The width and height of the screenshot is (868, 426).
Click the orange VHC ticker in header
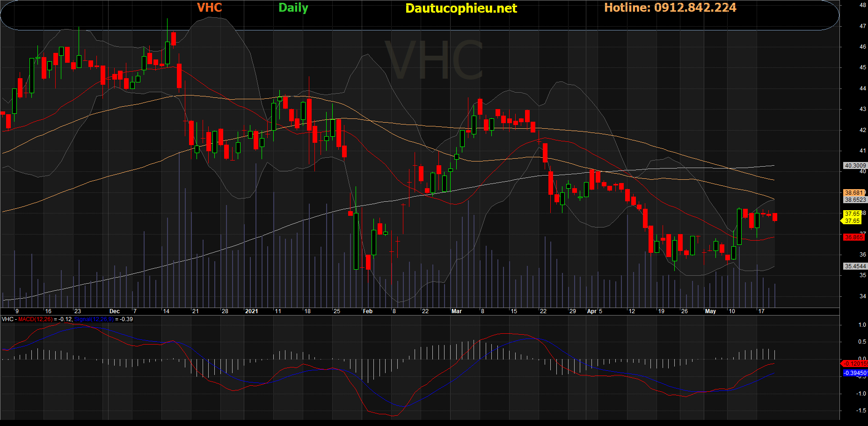point(209,7)
